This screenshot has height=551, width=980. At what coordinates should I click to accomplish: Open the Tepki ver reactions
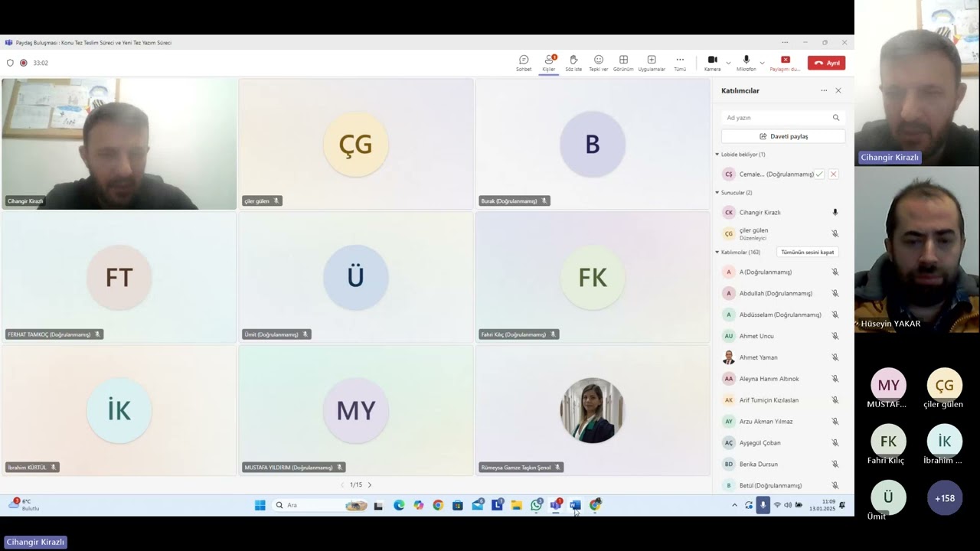[599, 64]
